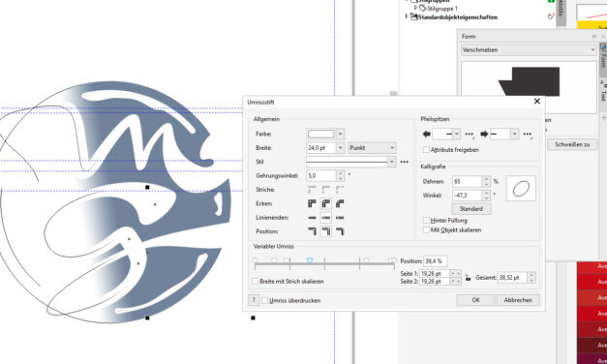607x364 pixels.
Task: Select the Standardobjekteigenschaften entry
Action: (458, 17)
